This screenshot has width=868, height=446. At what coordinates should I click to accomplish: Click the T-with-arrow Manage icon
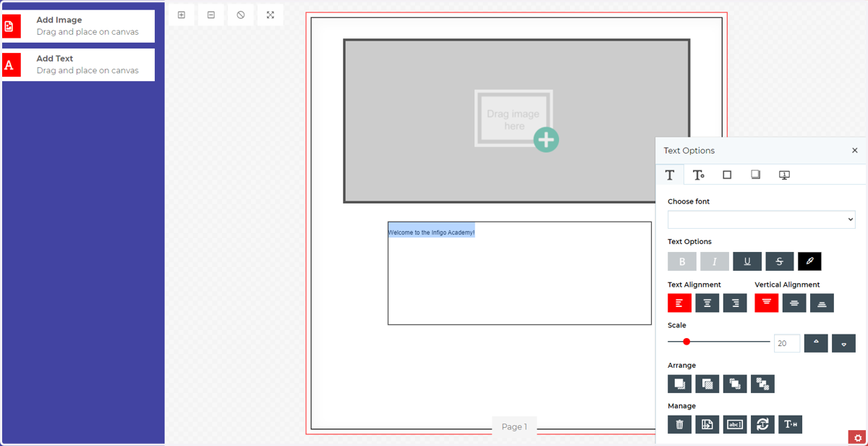(x=791, y=424)
